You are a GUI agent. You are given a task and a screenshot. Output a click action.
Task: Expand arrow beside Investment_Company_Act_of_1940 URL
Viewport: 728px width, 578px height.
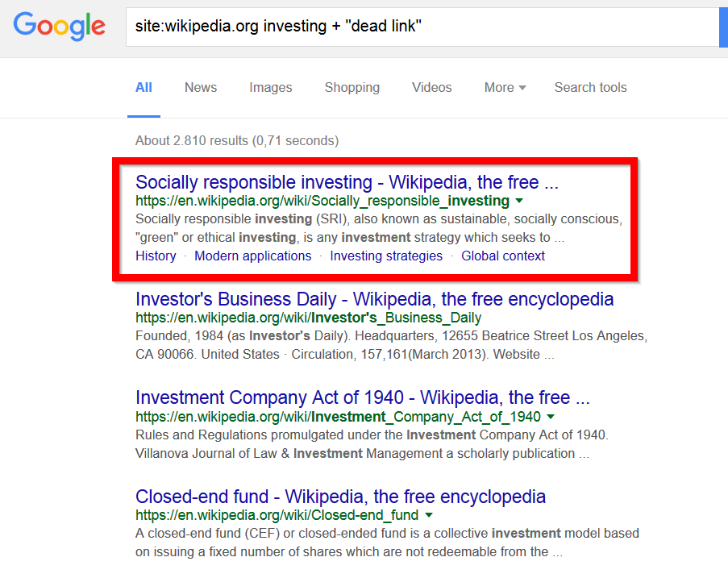(x=551, y=417)
